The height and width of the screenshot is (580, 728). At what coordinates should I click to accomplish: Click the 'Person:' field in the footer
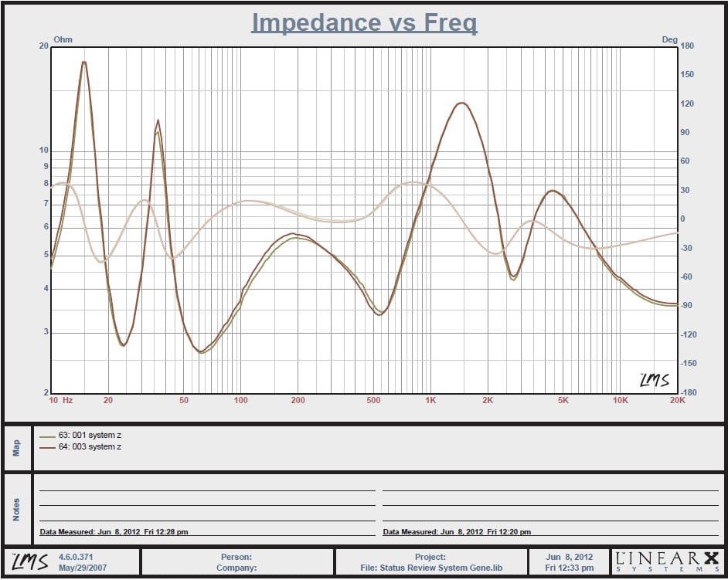[236, 556]
